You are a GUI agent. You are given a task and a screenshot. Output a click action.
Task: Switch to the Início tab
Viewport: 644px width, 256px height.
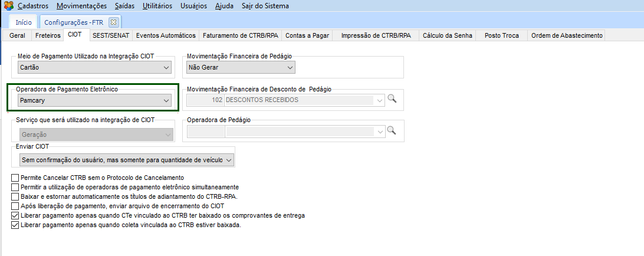(x=24, y=22)
